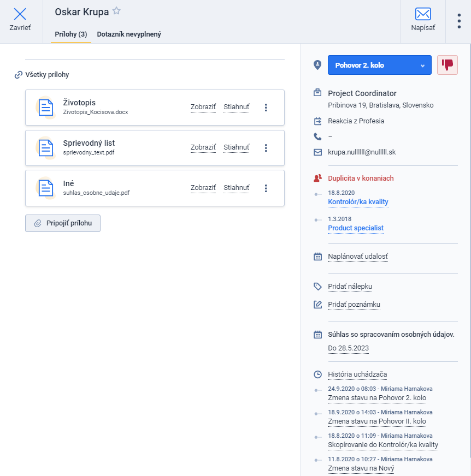Screen dimensions: 471x476
Task: Click Pridať poznámku note link
Action: [354, 305]
